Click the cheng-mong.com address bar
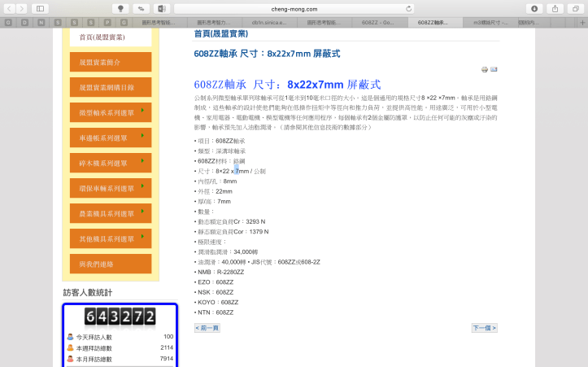Image resolution: width=588 pixels, height=367 pixels. pyautogui.click(x=294, y=8)
